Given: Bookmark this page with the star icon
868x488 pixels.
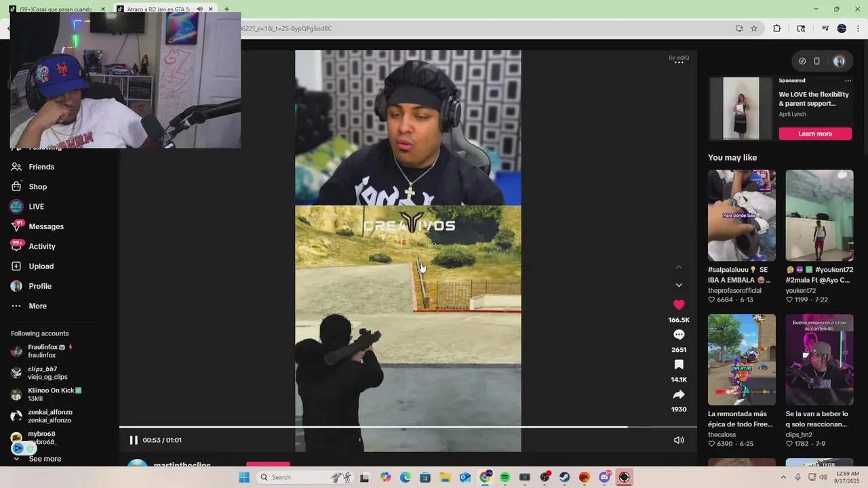Looking at the screenshot, I should 754,28.
